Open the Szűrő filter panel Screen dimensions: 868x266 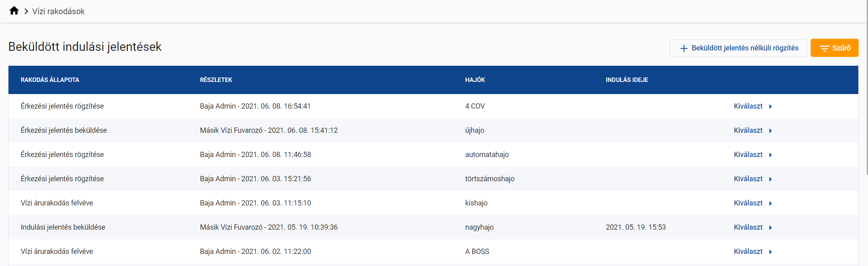(x=834, y=48)
